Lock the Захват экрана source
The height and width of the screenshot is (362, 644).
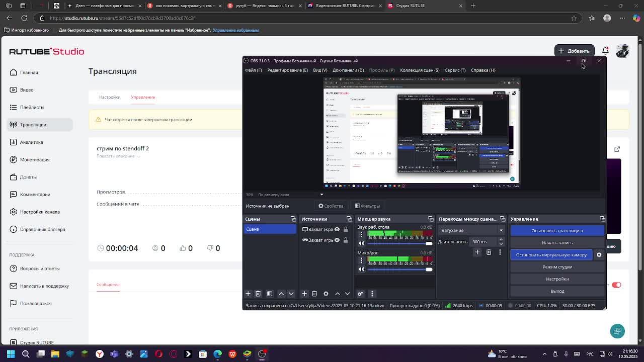pyautogui.click(x=346, y=229)
